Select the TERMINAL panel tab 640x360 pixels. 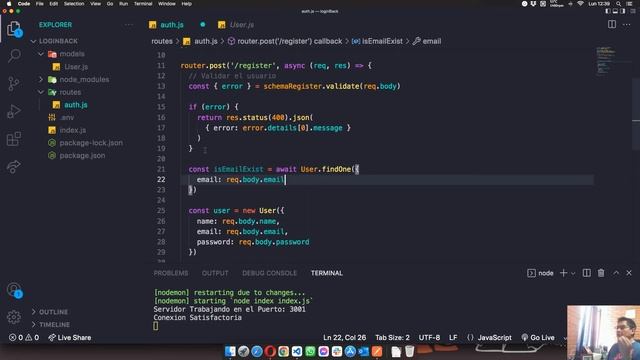click(327, 273)
